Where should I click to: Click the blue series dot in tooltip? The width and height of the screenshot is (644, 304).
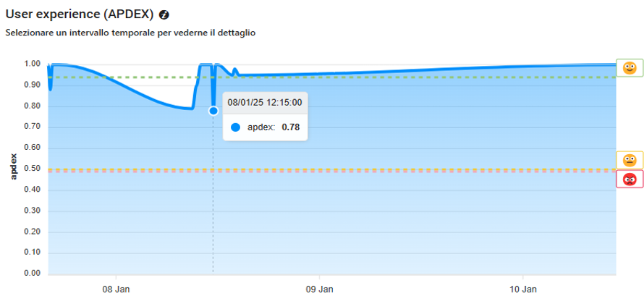click(235, 127)
